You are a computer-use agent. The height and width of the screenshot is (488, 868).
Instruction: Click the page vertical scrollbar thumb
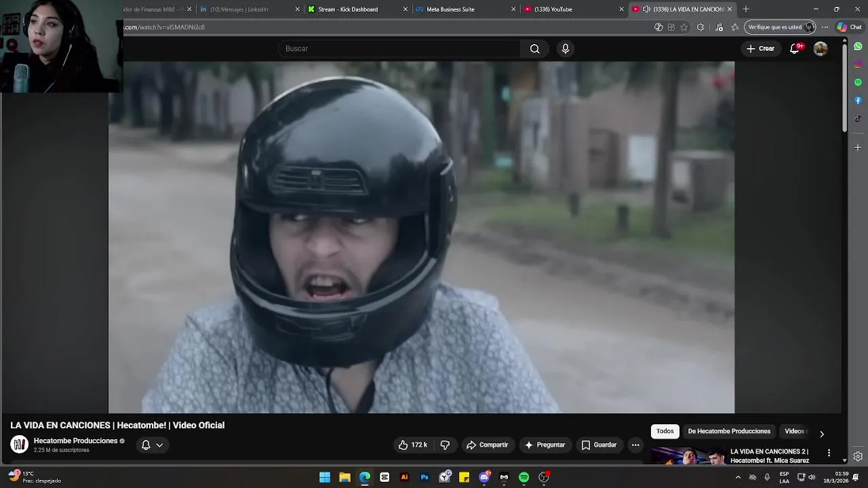pos(844,88)
